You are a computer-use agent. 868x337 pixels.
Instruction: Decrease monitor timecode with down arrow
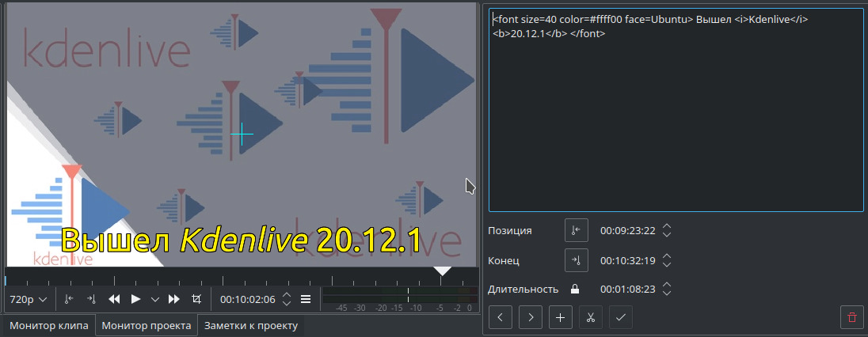coord(286,303)
